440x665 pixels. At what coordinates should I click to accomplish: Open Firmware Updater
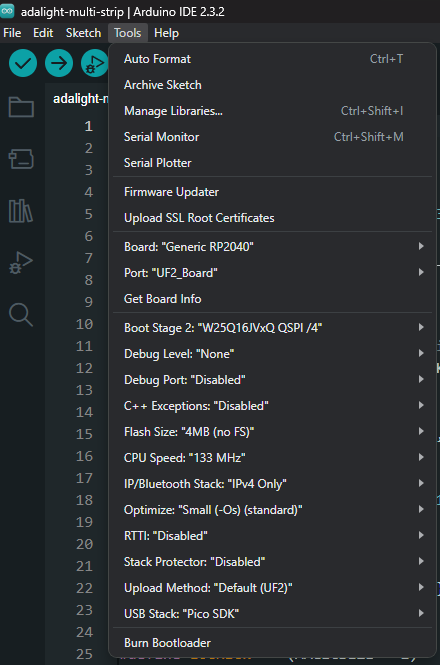pos(272,192)
